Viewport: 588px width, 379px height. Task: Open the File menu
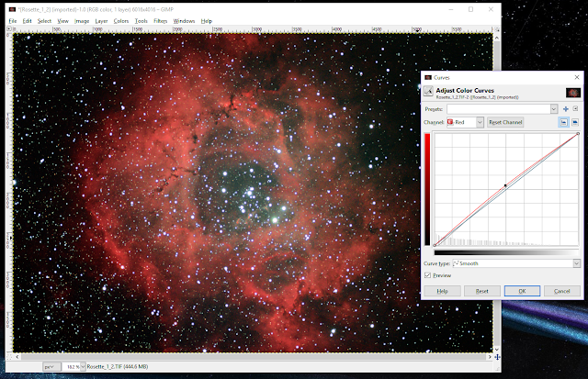point(12,21)
